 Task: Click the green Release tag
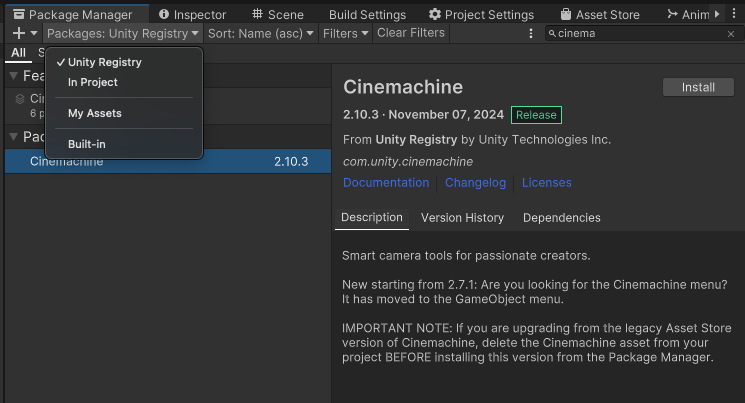[x=536, y=115]
